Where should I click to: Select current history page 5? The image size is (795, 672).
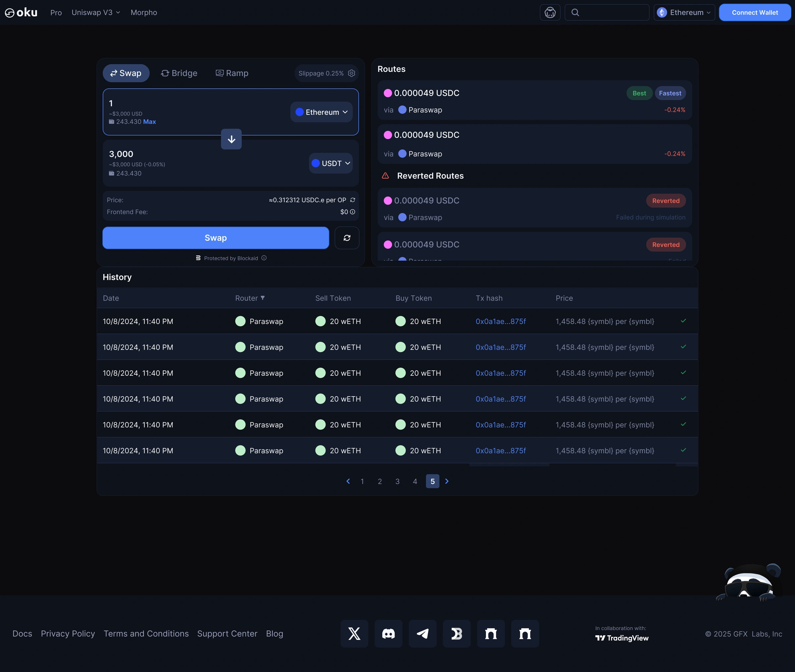pyautogui.click(x=433, y=481)
